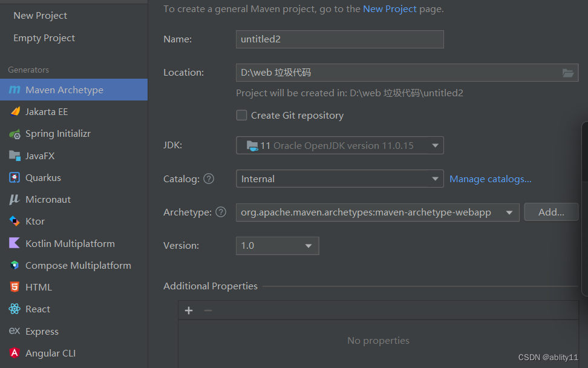Choose the Quarkus generator label
This screenshot has width=588, height=368.
(43, 177)
